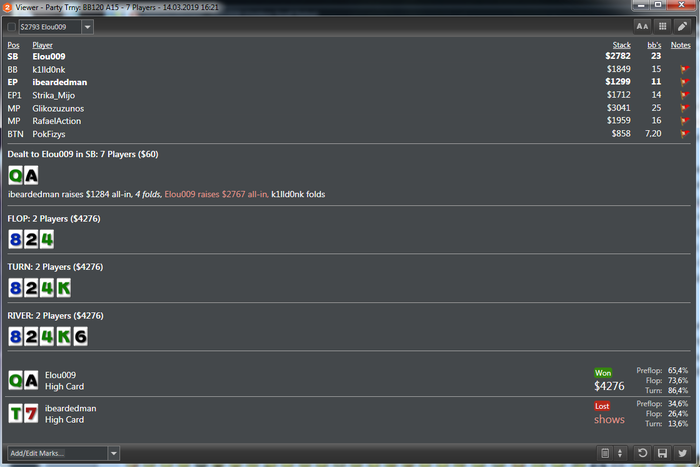The image size is (700, 467).
Task: Share hand via the Twitter bird icon
Action: click(683, 453)
